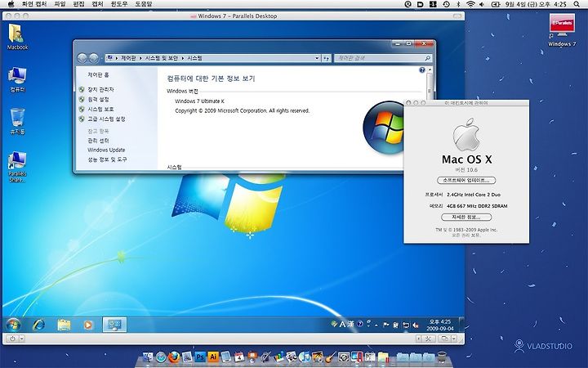Click the Photoshop icon in the Dock
Viewport: 588px width, 368px height.
pyautogui.click(x=200, y=357)
